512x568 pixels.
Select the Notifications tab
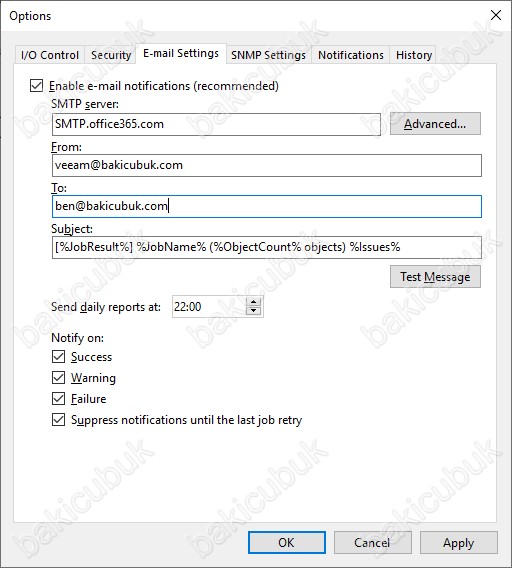(x=351, y=55)
